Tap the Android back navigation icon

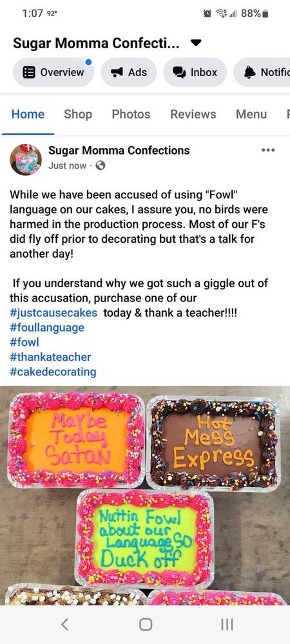click(64, 624)
